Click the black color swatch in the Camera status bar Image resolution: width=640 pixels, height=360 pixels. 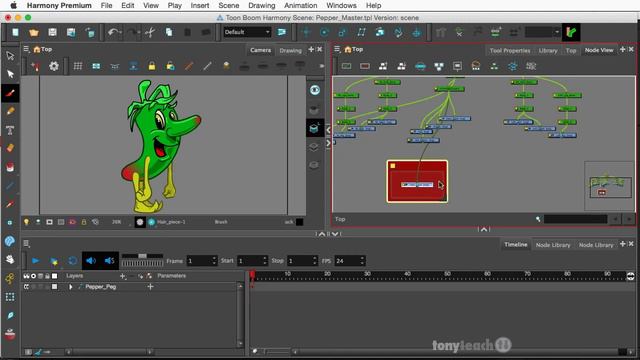pos(299,222)
